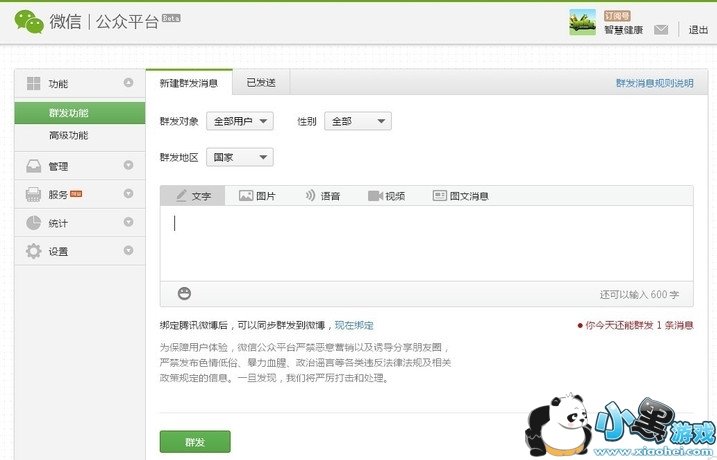Open the emoji smiley picker

click(184, 294)
